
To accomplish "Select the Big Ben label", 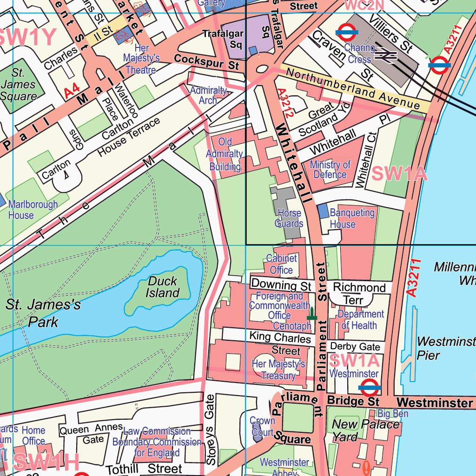I will [x=393, y=413].
